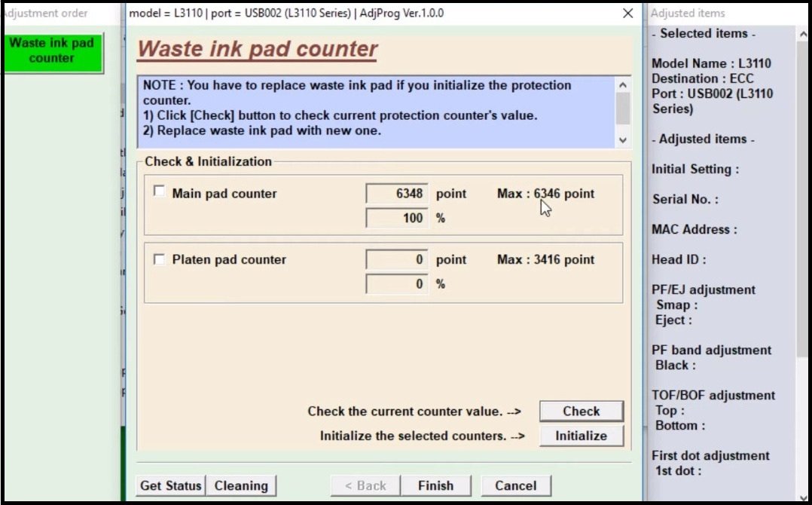Viewport: 812px width, 505px height.
Task: Click 'Serial No. :' in Adjusted items
Action: 685,200
